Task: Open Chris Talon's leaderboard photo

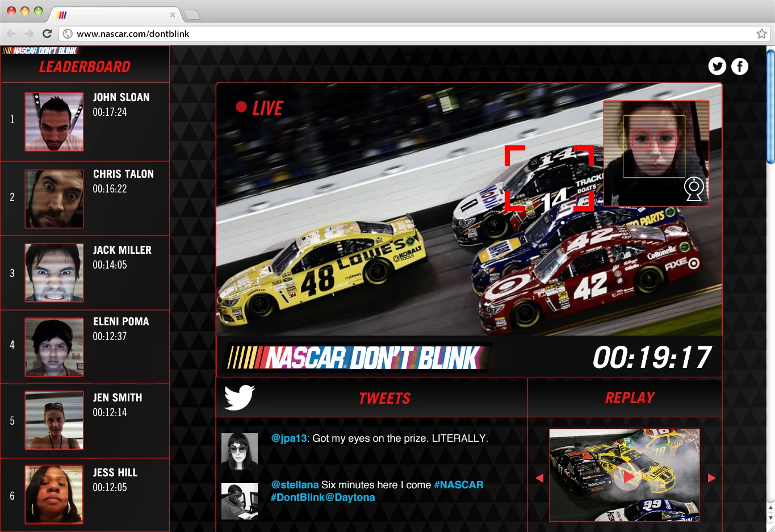Action: pos(54,199)
